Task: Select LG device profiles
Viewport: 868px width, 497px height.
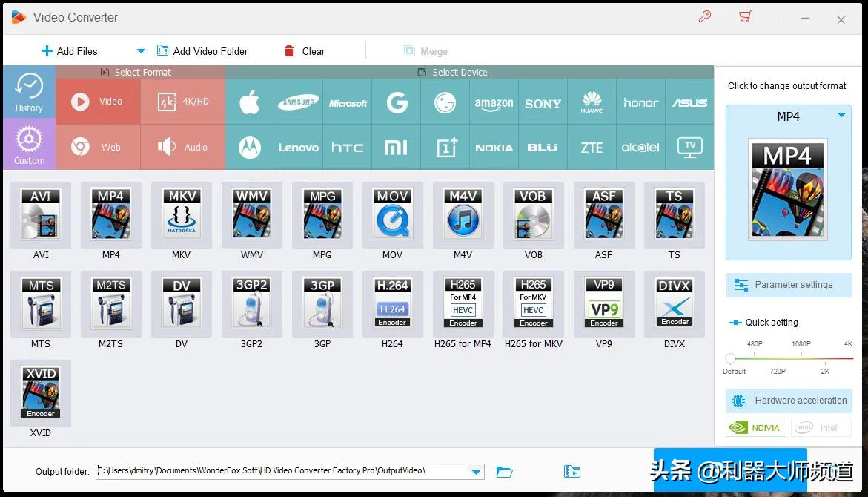Action: [445, 102]
